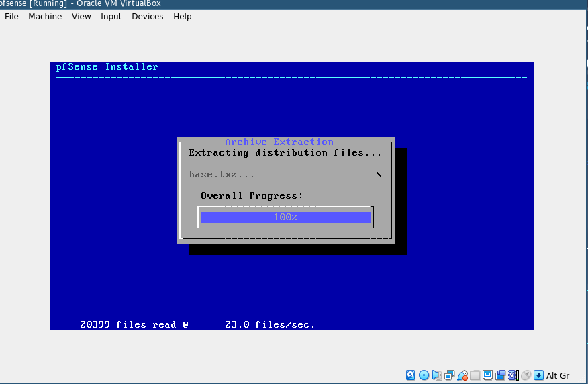Screen dimensions: 588x384
Task: Click the network adapter indicator icon
Action: pos(449,375)
